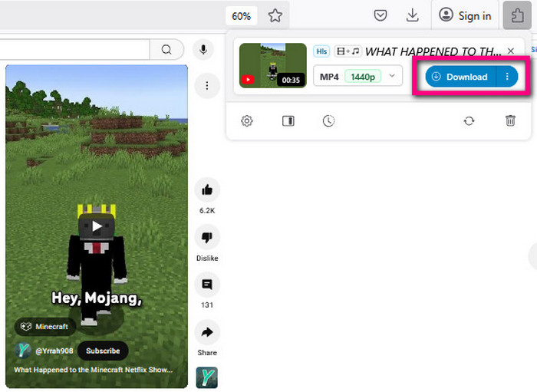Like the Short with thumbs up

(207, 190)
